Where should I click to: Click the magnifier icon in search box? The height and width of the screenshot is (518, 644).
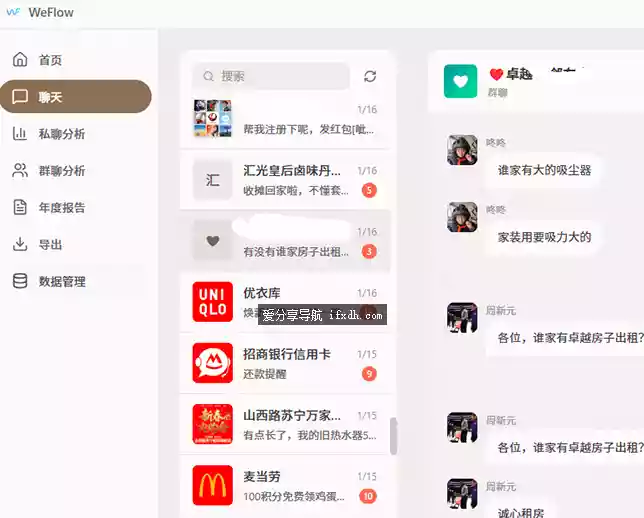(209, 76)
